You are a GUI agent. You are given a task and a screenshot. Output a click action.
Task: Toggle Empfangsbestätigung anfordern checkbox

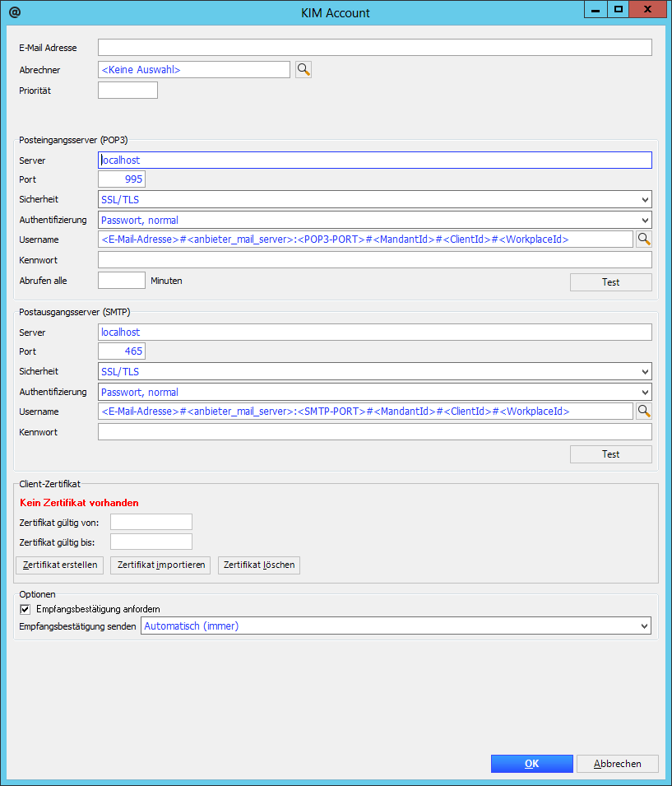tap(25, 609)
